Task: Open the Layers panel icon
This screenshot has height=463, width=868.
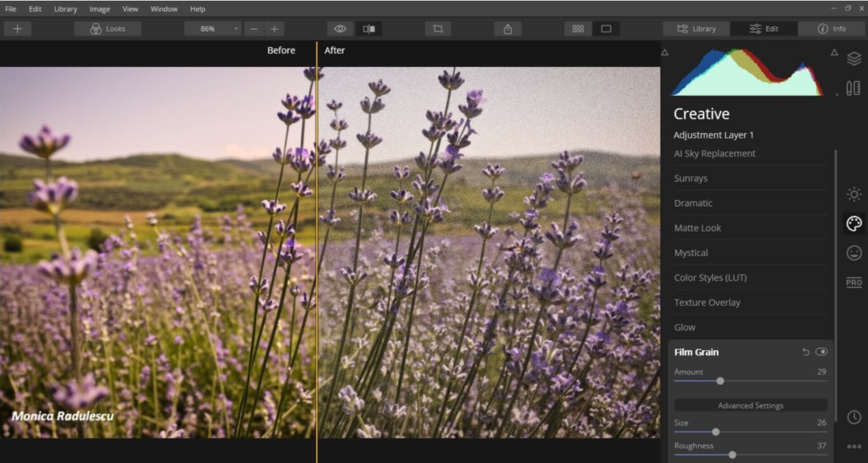Action: coord(854,59)
